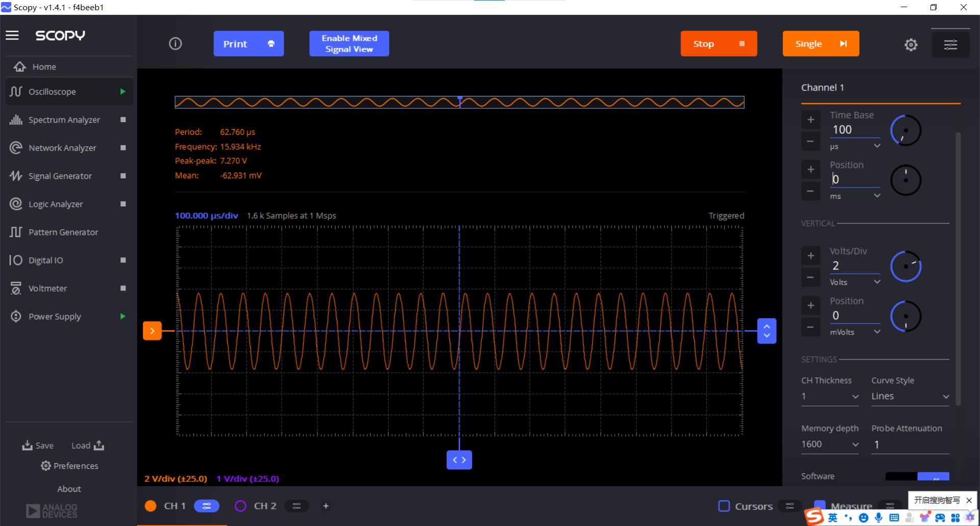Click the blue horizontal position handle

coord(459,460)
